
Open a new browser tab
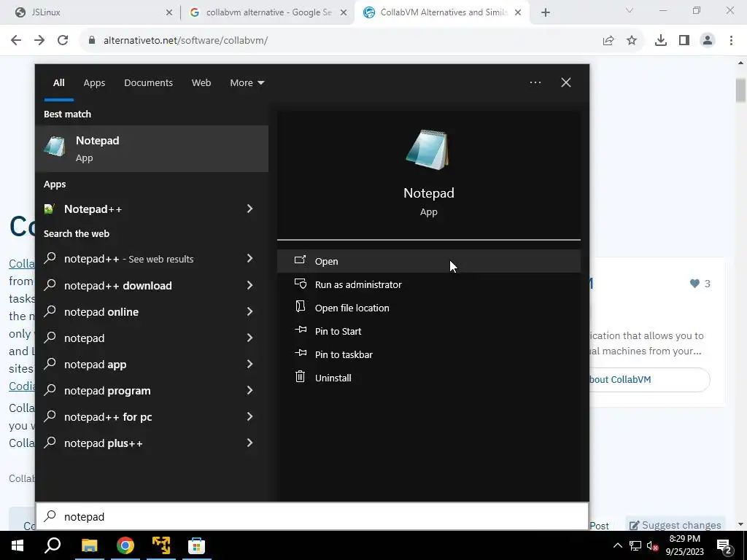(x=546, y=13)
